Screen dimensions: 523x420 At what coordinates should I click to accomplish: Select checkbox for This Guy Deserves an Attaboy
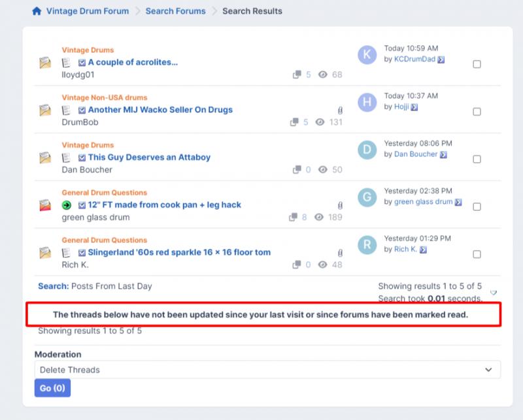(477, 159)
